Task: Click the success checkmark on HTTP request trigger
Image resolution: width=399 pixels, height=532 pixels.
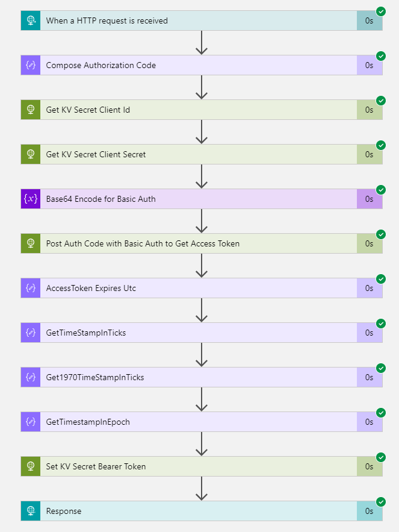Action: [x=381, y=11]
